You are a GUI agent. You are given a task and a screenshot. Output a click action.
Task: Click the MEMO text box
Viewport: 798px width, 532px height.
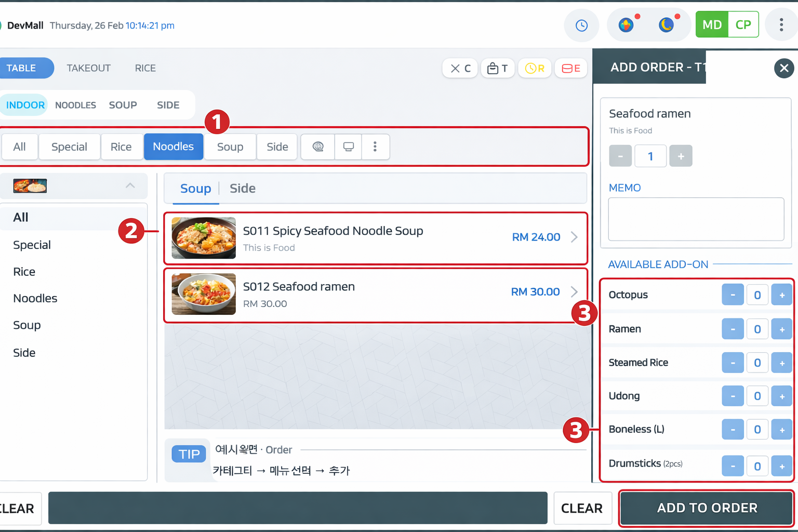pos(696,219)
